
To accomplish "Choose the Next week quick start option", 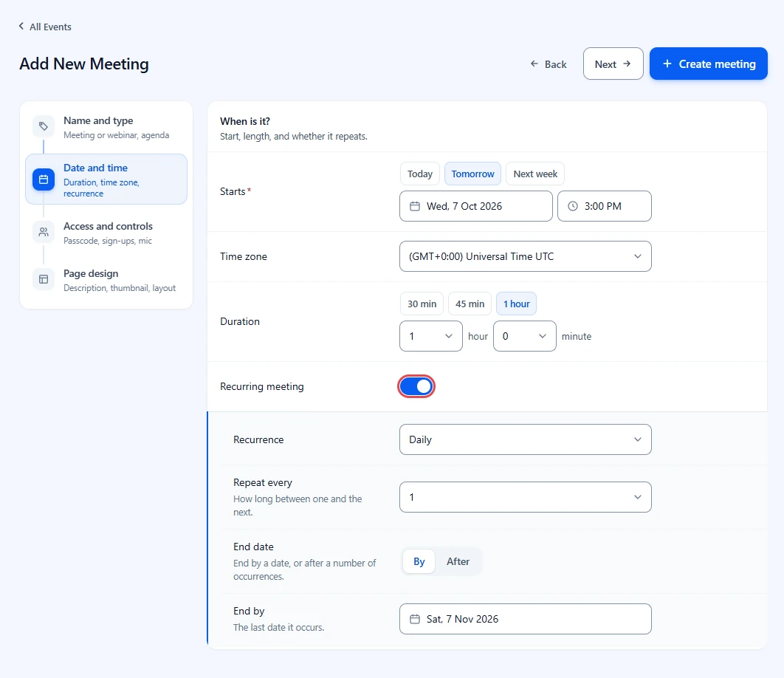I will [x=535, y=174].
